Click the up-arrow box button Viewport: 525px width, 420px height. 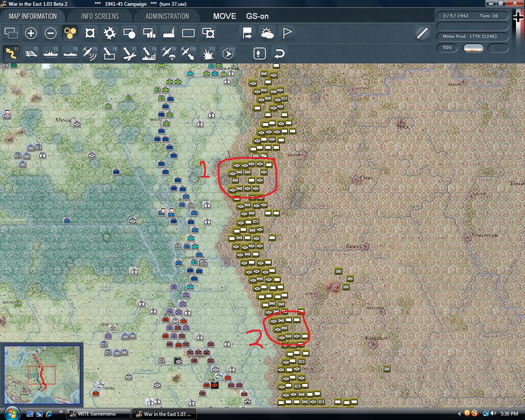click(x=260, y=53)
